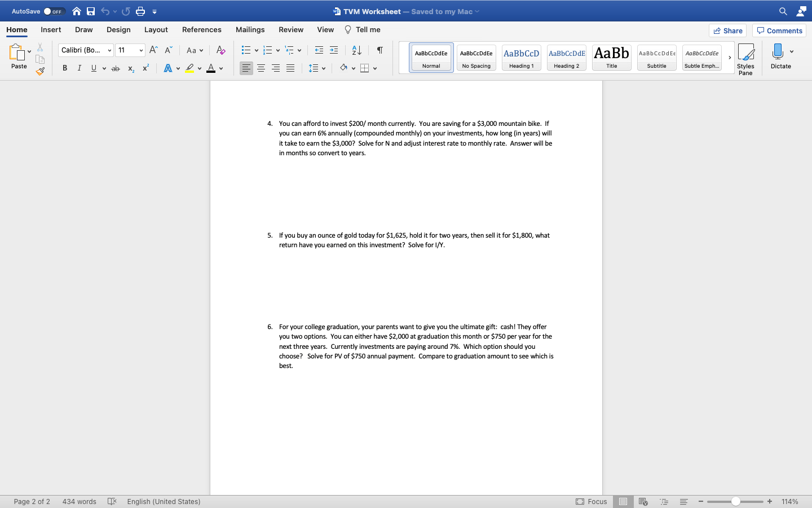The image size is (812, 508).
Task: Apply the No Spacing style
Action: [476, 58]
